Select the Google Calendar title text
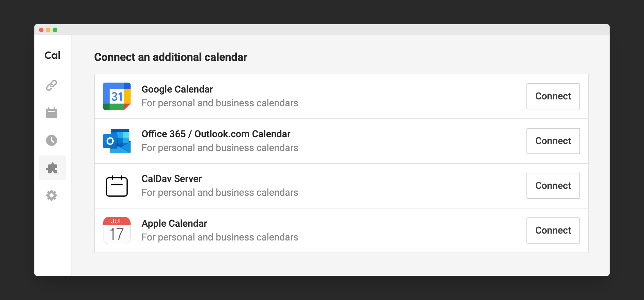 tap(177, 89)
